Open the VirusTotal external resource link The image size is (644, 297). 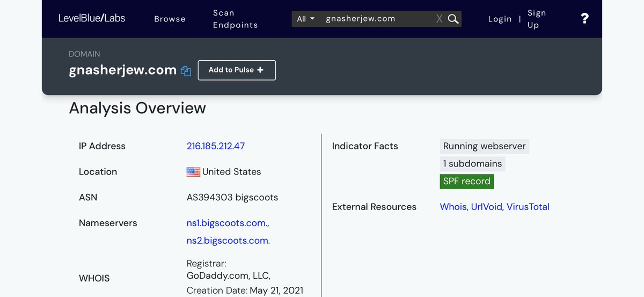coord(528,207)
